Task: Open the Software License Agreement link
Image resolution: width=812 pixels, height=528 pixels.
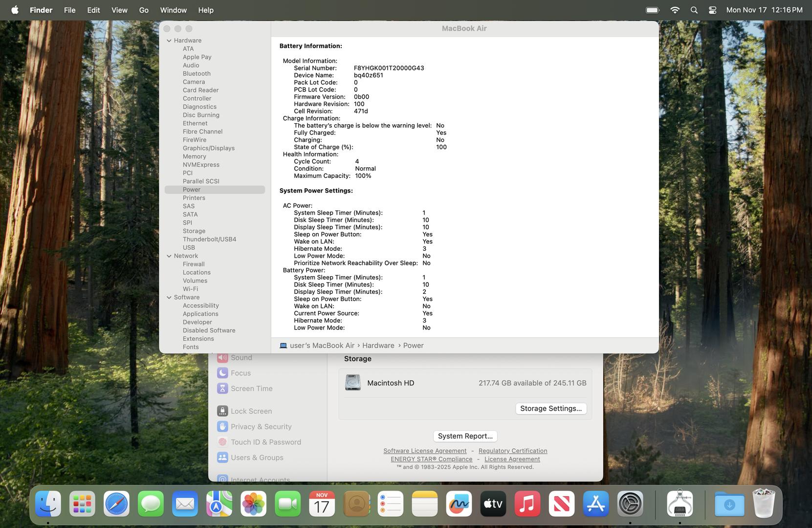Action: coord(425,451)
